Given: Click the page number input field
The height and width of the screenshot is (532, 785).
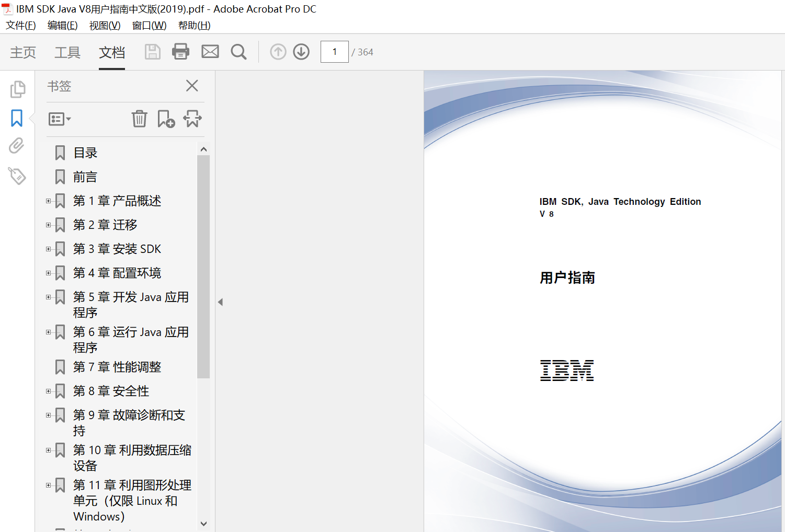Looking at the screenshot, I should (x=335, y=52).
